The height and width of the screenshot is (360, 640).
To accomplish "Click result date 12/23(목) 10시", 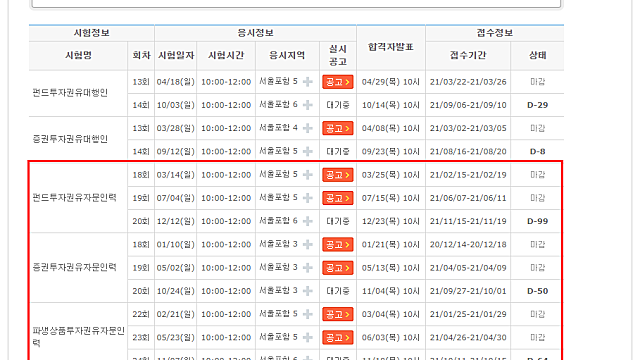I will coord(391,222).
